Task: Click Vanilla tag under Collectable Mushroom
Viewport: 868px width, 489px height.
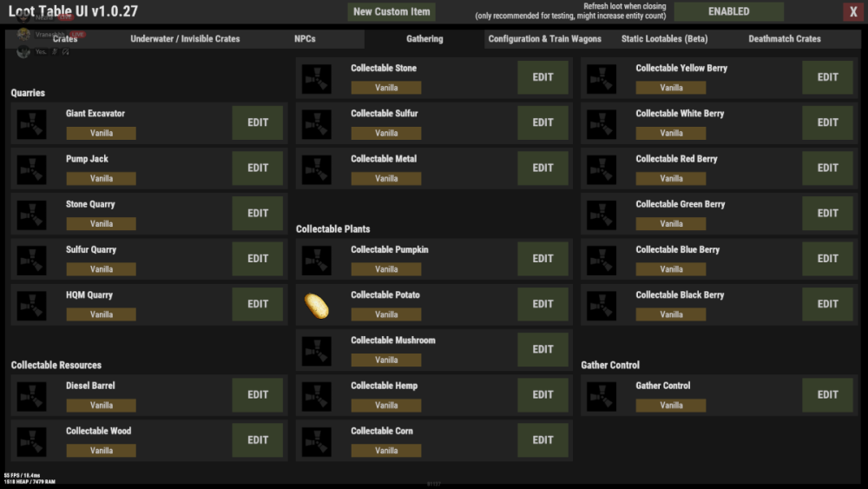Action: click(386, 360)
